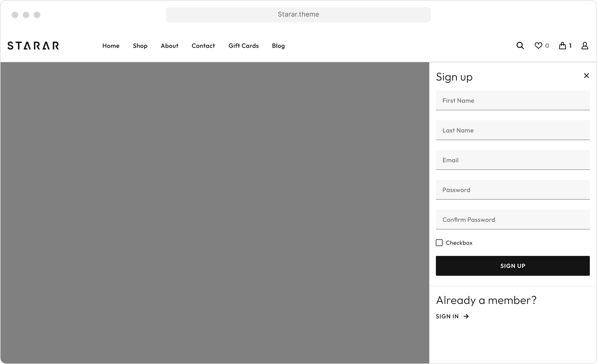Close the Sign up panel
The image size is (597, 364).
pyautogui.click(x=586, y=76)
